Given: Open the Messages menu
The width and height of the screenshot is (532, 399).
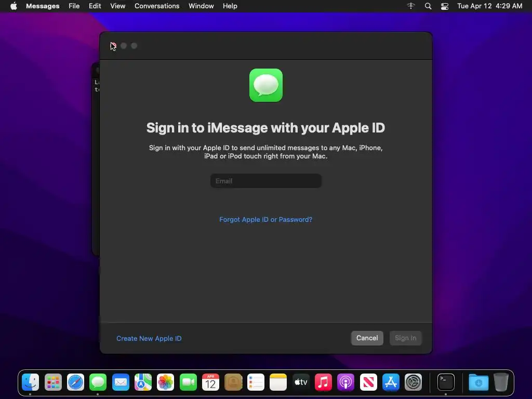Looking at the screenshot, I should (x=43, y=6).
